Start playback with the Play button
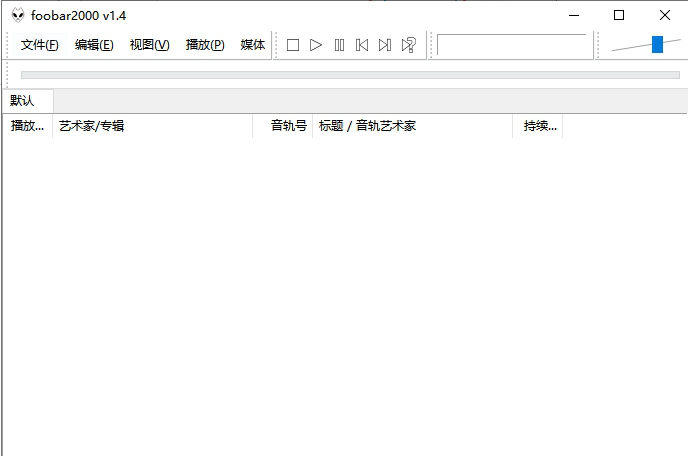 pos(316,45)
